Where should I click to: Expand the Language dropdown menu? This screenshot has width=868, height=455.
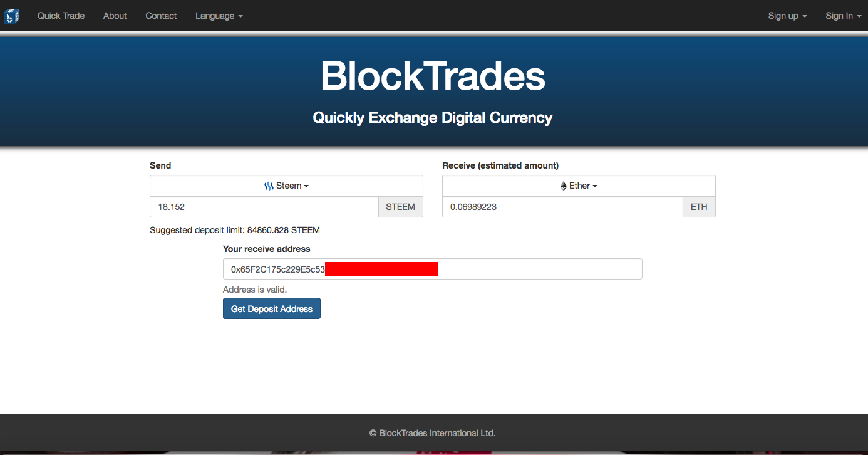click(x=219, y=16)
